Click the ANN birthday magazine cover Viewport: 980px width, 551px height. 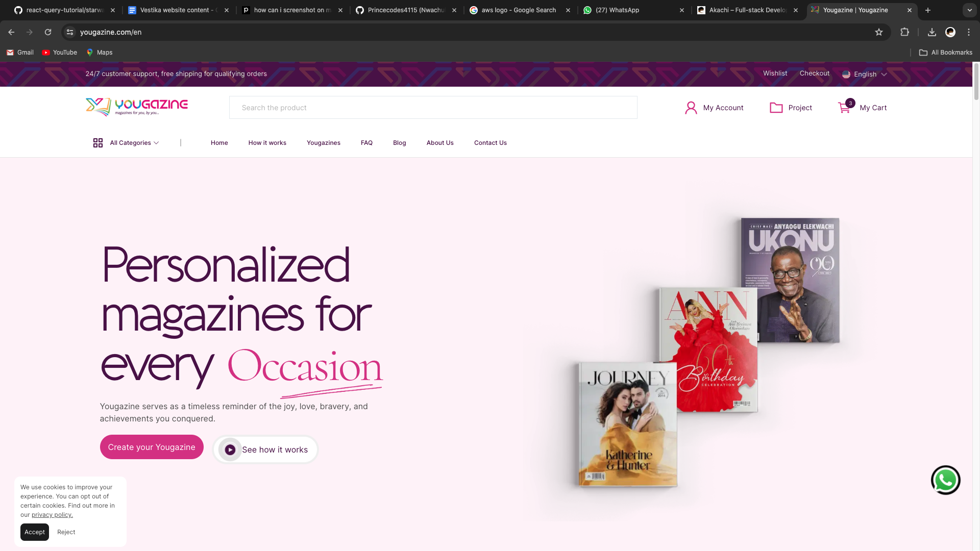coord(709,350)
